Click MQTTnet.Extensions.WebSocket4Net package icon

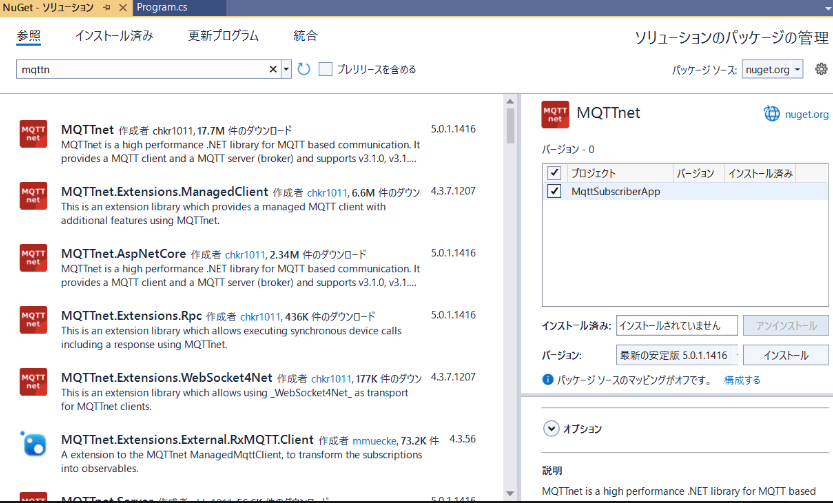(x=33, y=382)
